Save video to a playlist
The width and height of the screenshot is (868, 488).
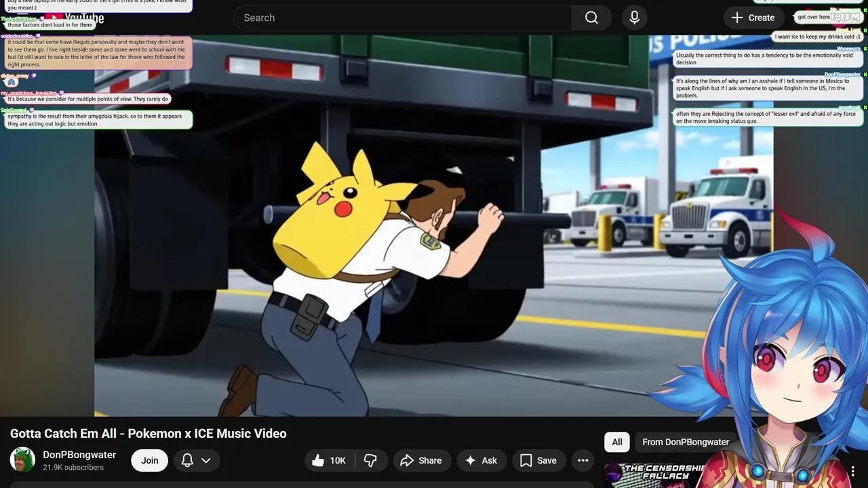coord(538,460)
